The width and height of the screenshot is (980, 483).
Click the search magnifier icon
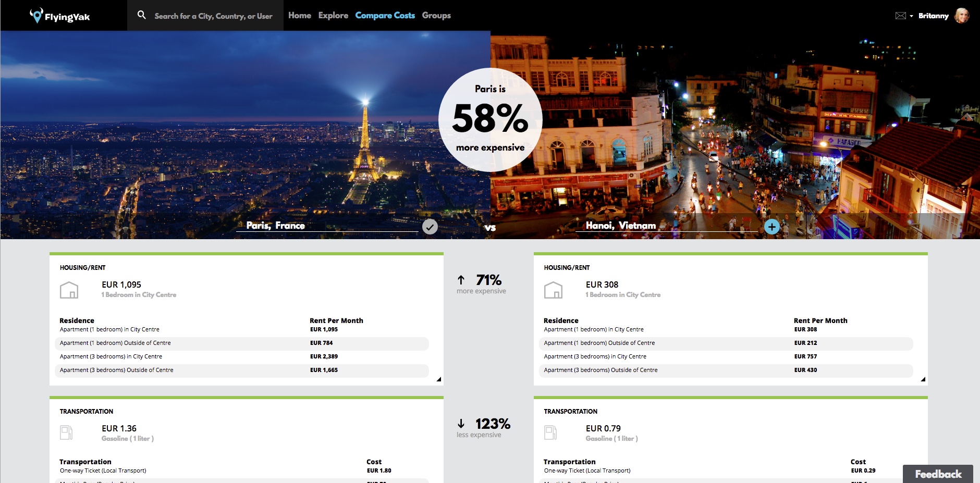click(x=141, y=15)
